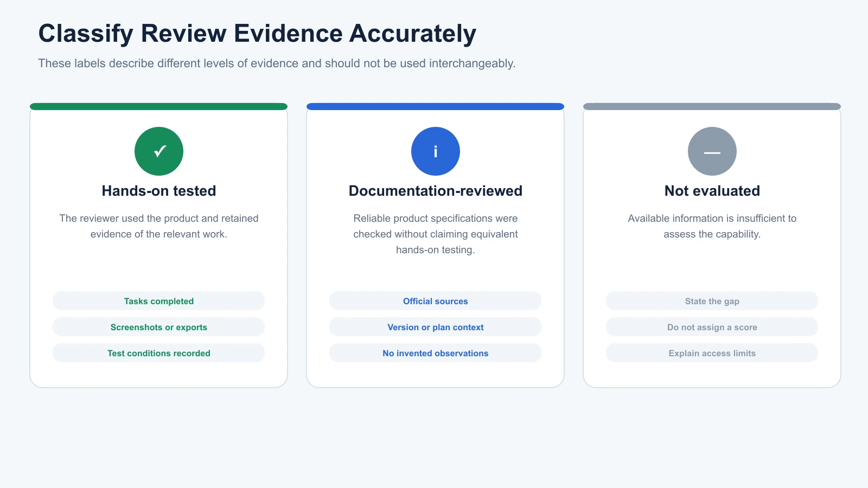The width and height of the screenshot is (868, 488).
Task: Click the "Not evaluated" card heading
Action: pos(712,191)
